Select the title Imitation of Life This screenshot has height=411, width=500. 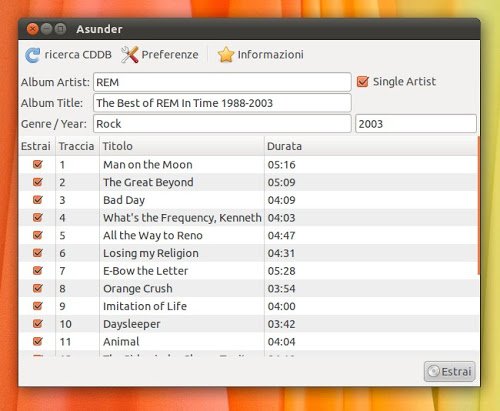point(145,306)
